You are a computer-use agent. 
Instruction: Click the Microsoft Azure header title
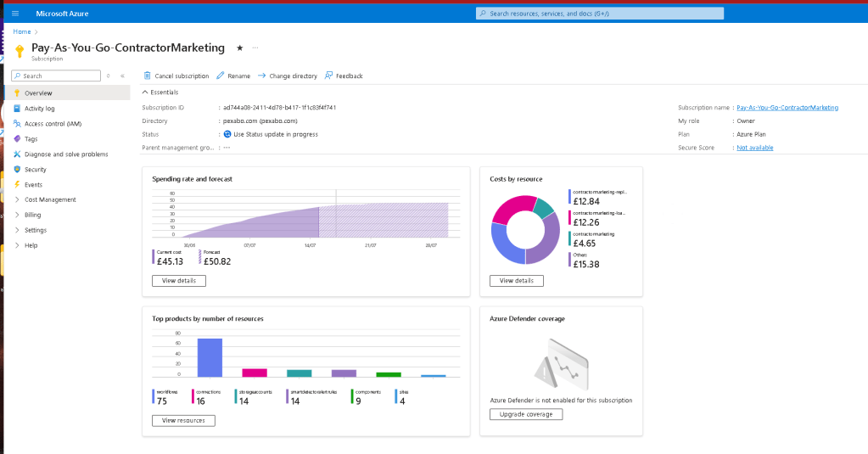(x=62, y=14)
